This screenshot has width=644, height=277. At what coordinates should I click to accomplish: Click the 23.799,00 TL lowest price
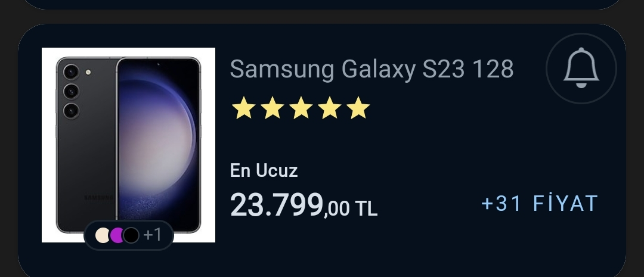[304, 205]
